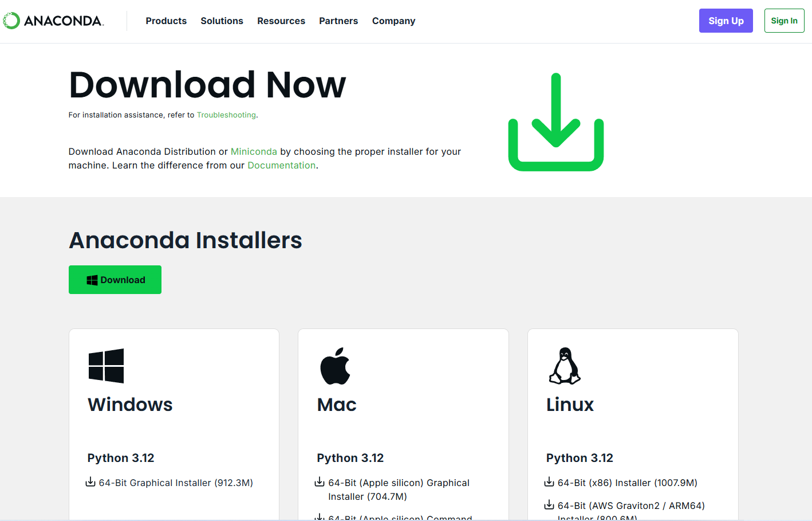Click the Windows logo in the Windows card

point(107,366)
